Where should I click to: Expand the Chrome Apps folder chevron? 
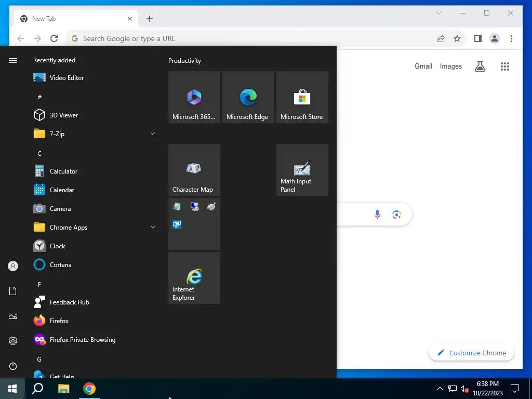click(153, 228)
